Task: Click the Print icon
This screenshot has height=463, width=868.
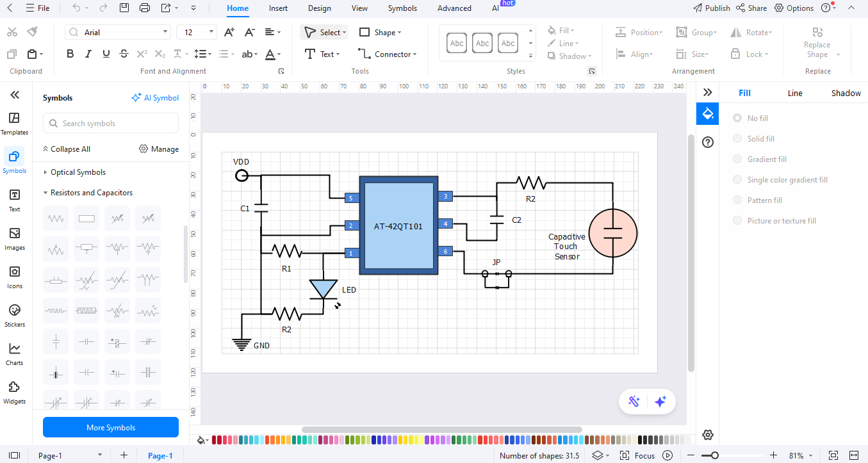Action: [x=145, y=8]
